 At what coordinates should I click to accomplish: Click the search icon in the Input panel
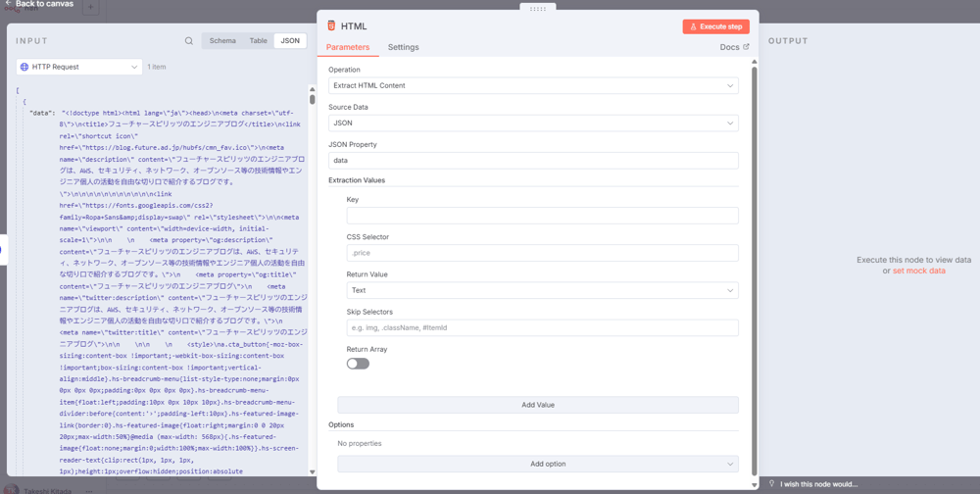189,41
